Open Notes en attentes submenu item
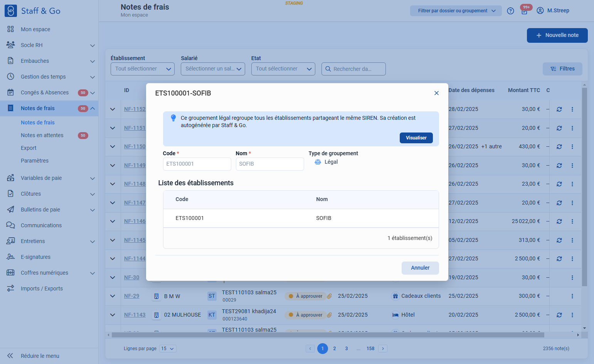Image resolution: width=594 pixels, height=364 pixels. [x=42, y=135]
